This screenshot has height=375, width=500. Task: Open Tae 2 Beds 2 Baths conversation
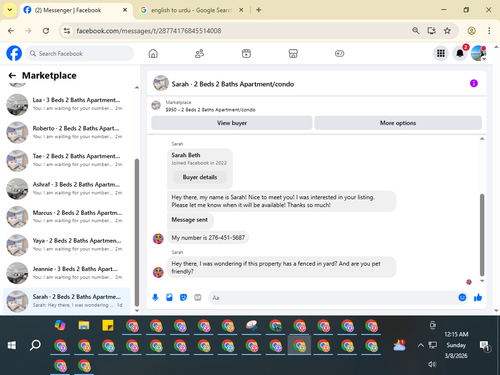click(67, 160)
